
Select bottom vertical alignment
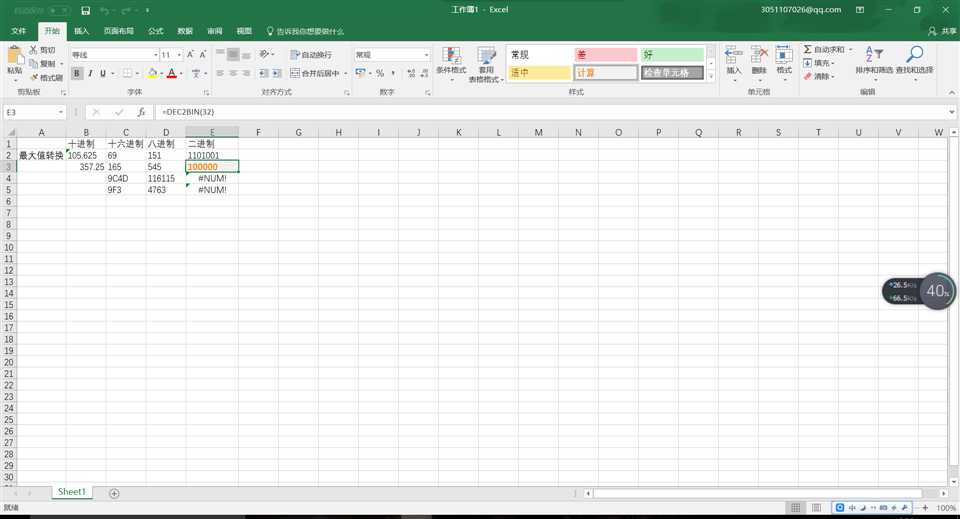tap(246, 54)
